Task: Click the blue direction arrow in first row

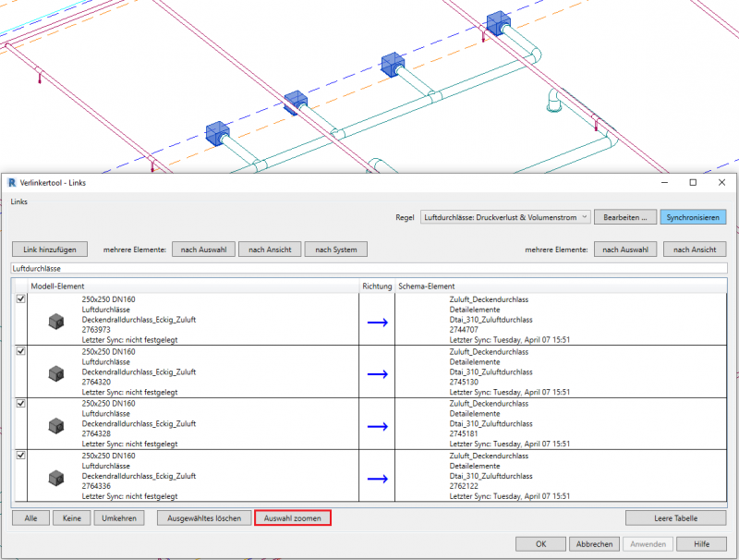Action: pyautogui.click(x=377, y=322)
